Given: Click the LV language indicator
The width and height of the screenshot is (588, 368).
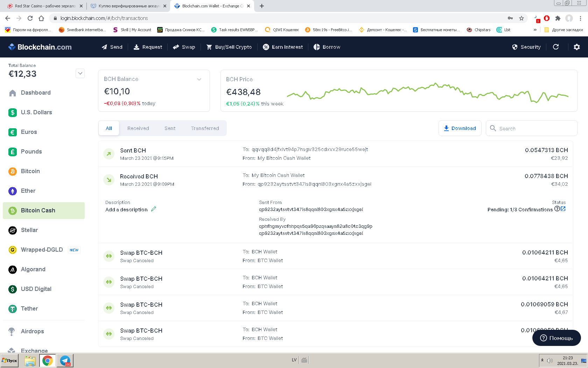Looking at the screenshot, I should coord(294,360).
